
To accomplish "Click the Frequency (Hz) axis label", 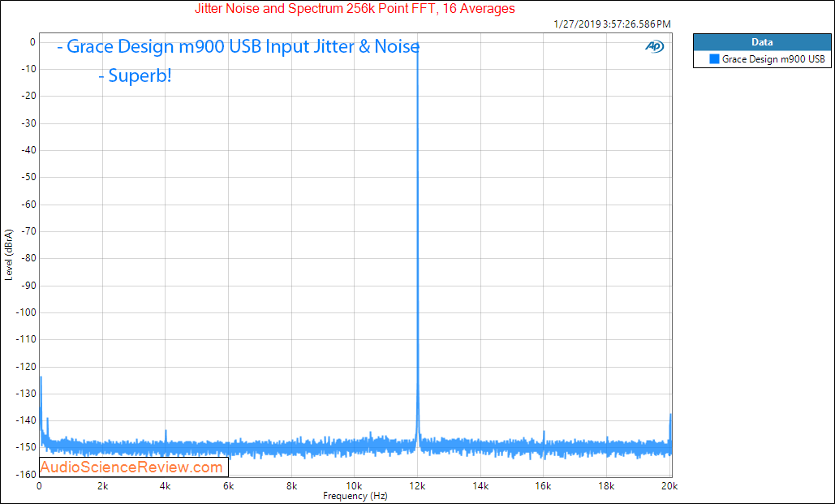I will (x=355, y=496).
